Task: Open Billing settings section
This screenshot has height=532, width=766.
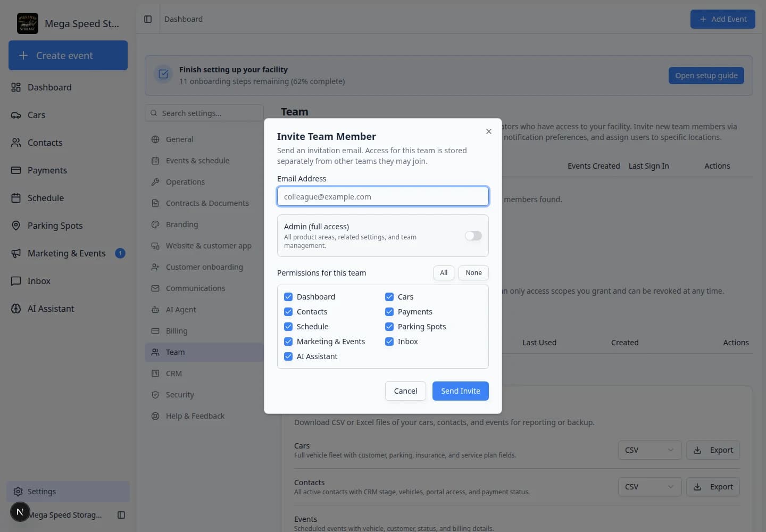Action: 204,331
